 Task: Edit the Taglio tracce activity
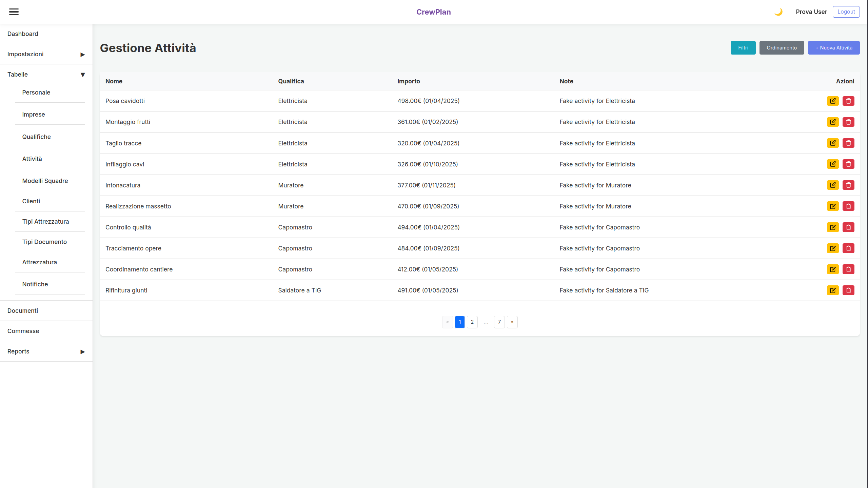(833, 143)
